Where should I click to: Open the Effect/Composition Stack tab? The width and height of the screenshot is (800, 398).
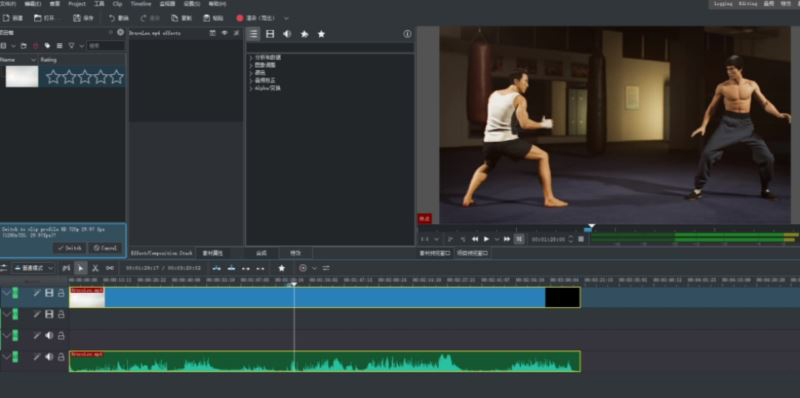161,253
